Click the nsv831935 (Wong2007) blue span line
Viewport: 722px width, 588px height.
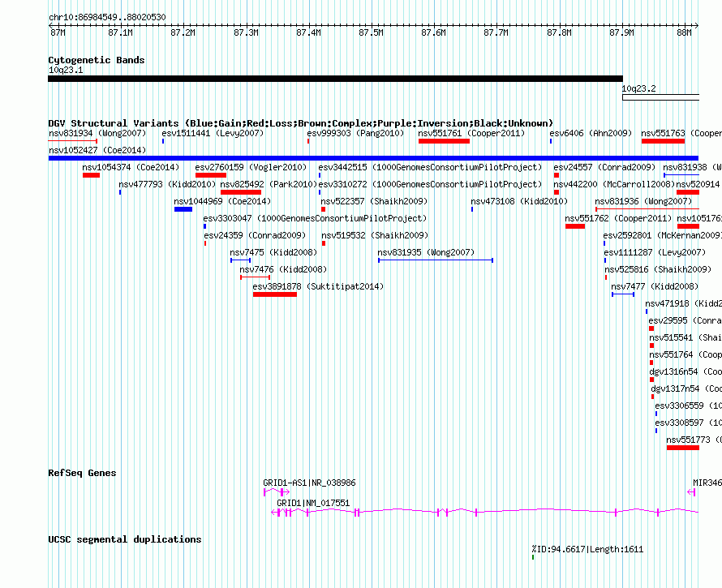[436, 260]
